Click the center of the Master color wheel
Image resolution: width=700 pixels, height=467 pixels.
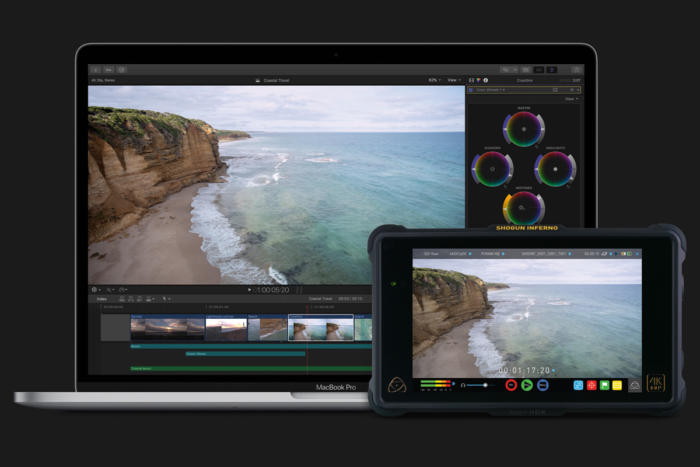[524, 129]
